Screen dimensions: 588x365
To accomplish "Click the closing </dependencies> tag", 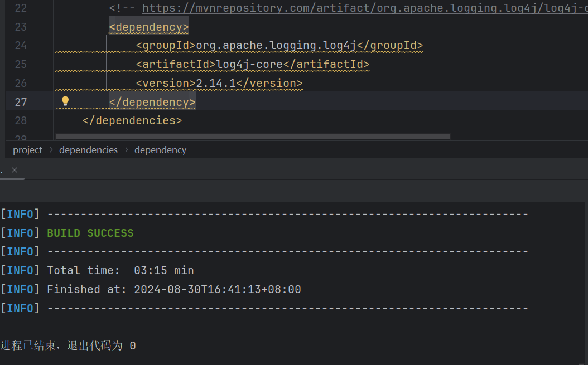I will click(x=132, y=120).
